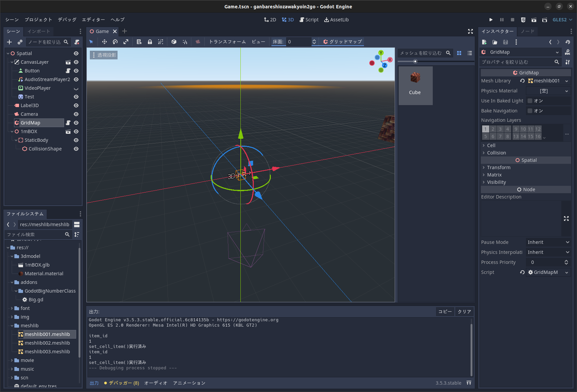
Task: Hide the Camera node
Action: click(76, 114)
